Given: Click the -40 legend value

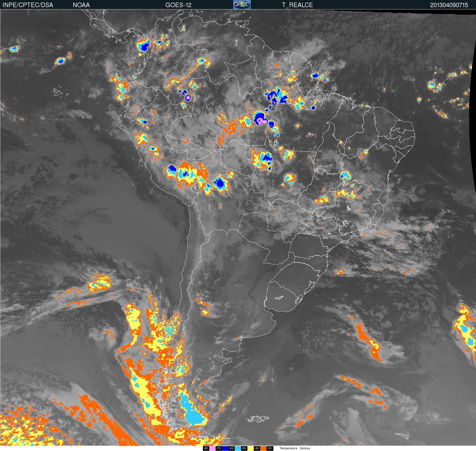Looking at the screenshot, I should click(257, 448).
